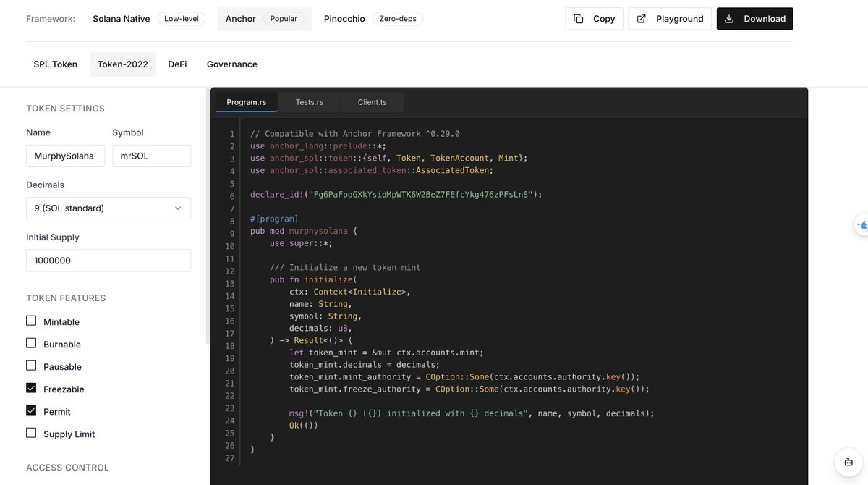The image size is (868, 485).
Task: Enable the Pausable checkbox
Action: coord(31,366)
